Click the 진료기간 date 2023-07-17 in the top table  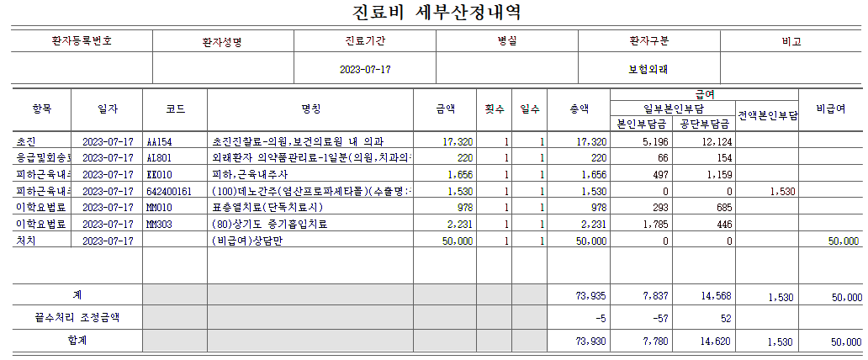click(x=365, y=70)
